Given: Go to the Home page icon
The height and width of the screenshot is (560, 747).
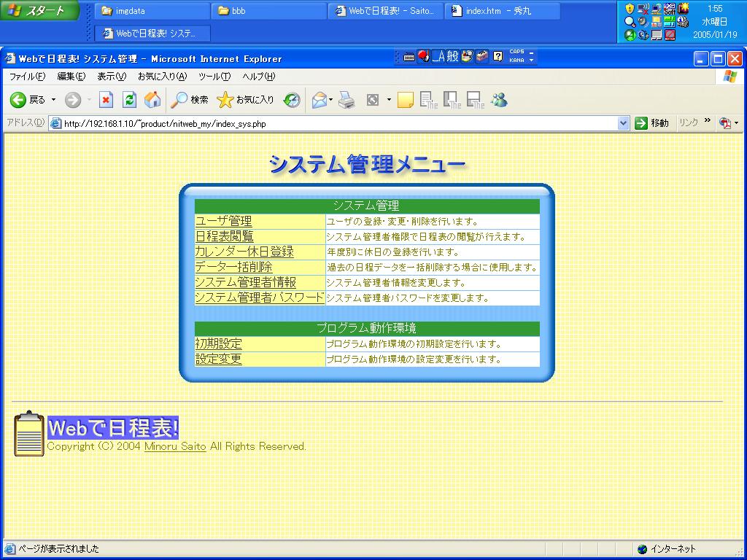Looking at the screenshot, I should [x=152, y=100].
